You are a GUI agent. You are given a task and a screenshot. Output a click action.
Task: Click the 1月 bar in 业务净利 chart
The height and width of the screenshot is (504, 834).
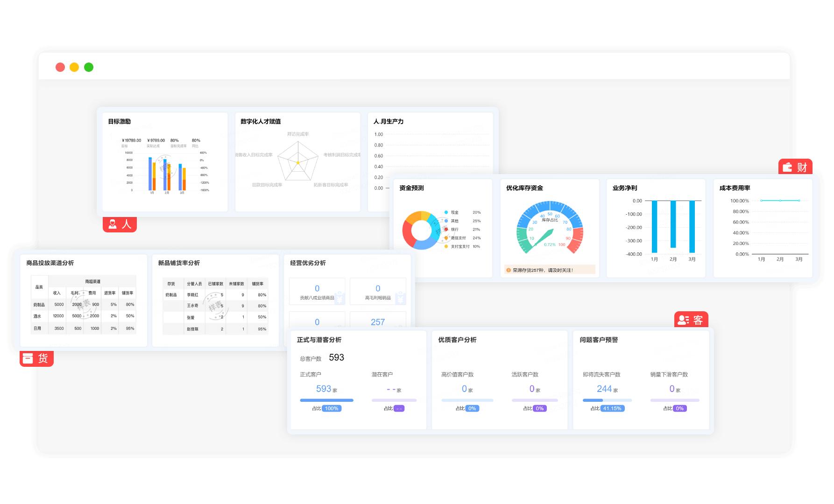[x=654, y=226]
